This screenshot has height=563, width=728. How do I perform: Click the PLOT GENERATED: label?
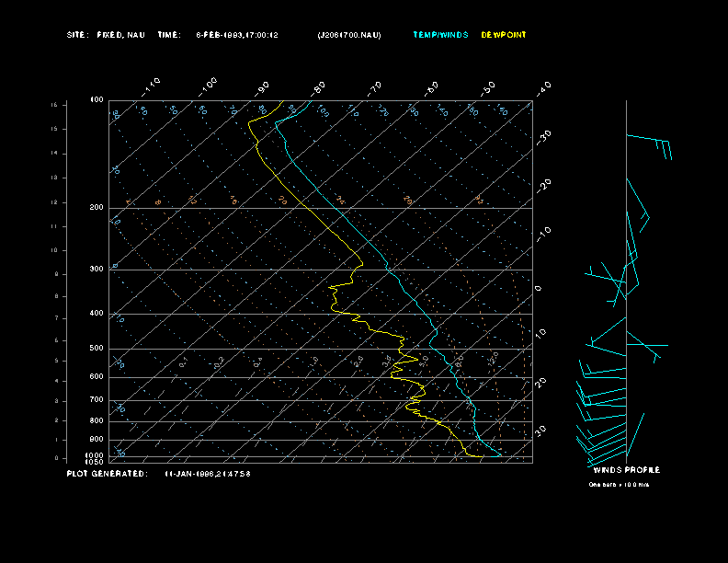coord(108,474)
